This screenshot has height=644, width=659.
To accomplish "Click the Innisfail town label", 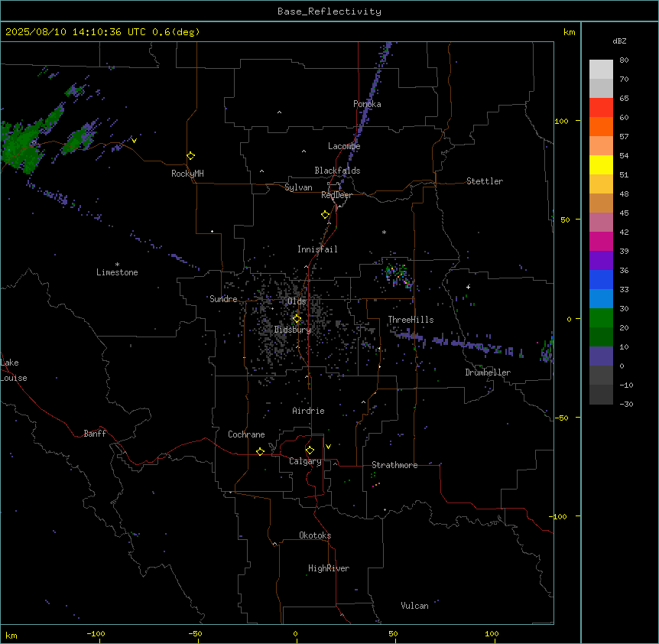I will coord(317,249).
